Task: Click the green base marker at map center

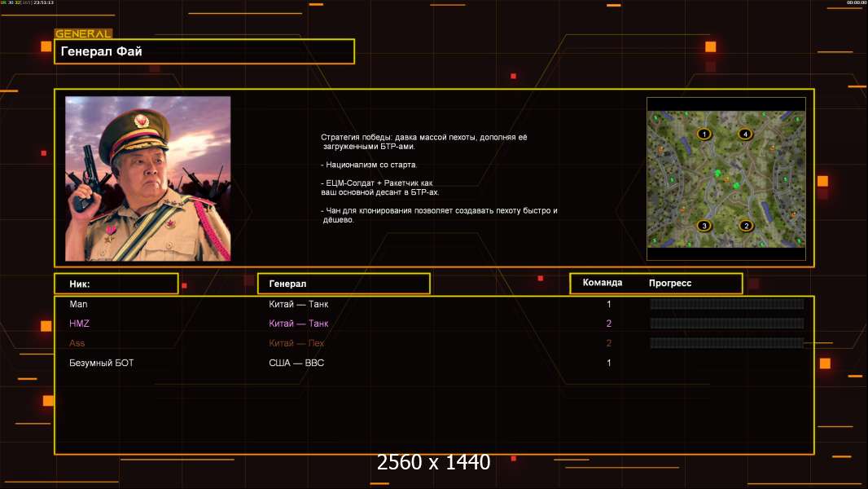Action: [717, 174]
